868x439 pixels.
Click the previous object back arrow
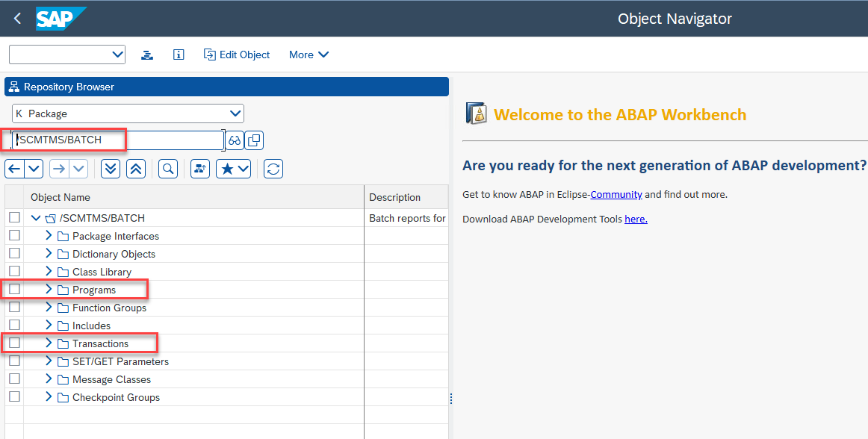click(x=14, y=169)
